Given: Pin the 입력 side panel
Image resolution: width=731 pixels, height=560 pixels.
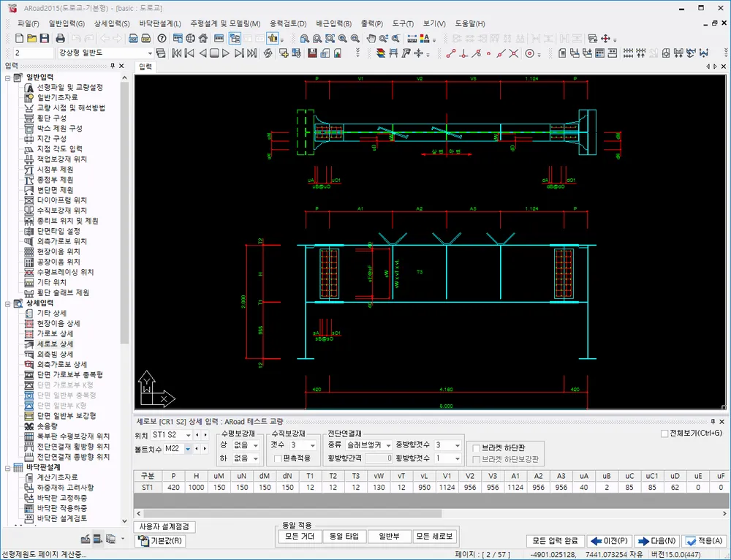Looking at the screenshot, I should pos(113,67).
